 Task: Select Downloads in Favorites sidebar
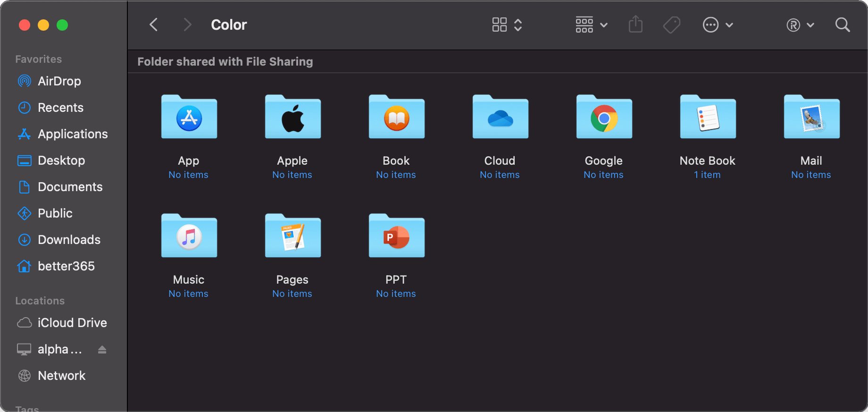(69, 240)
